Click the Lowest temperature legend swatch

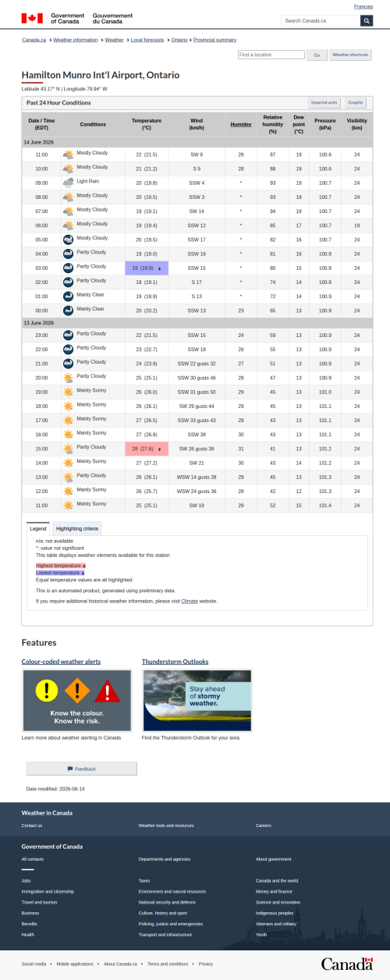[60, 572]
